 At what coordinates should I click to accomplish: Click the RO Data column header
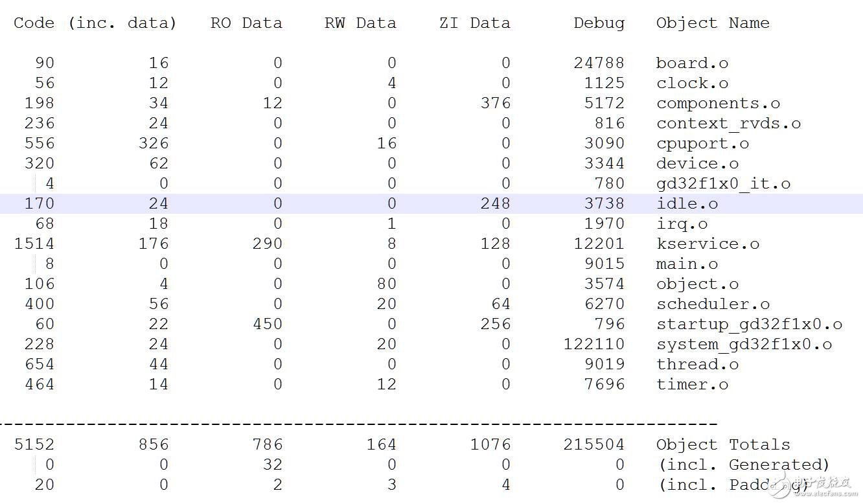(246, 23)
